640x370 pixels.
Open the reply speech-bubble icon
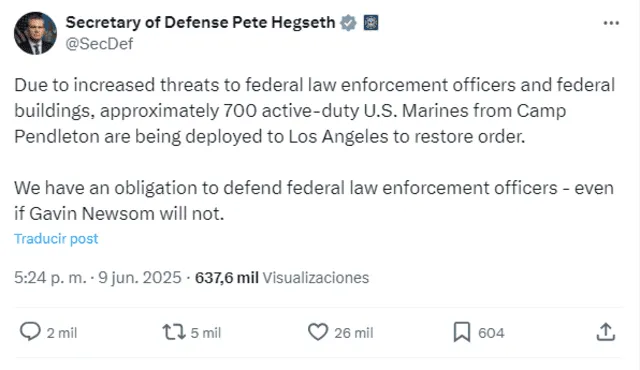[30, 332]
